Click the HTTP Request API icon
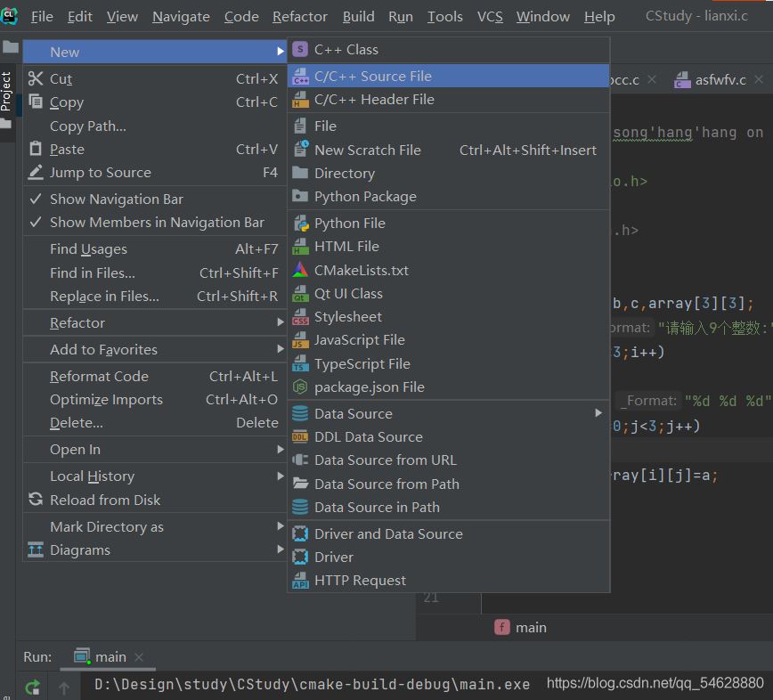 [300, 581]
